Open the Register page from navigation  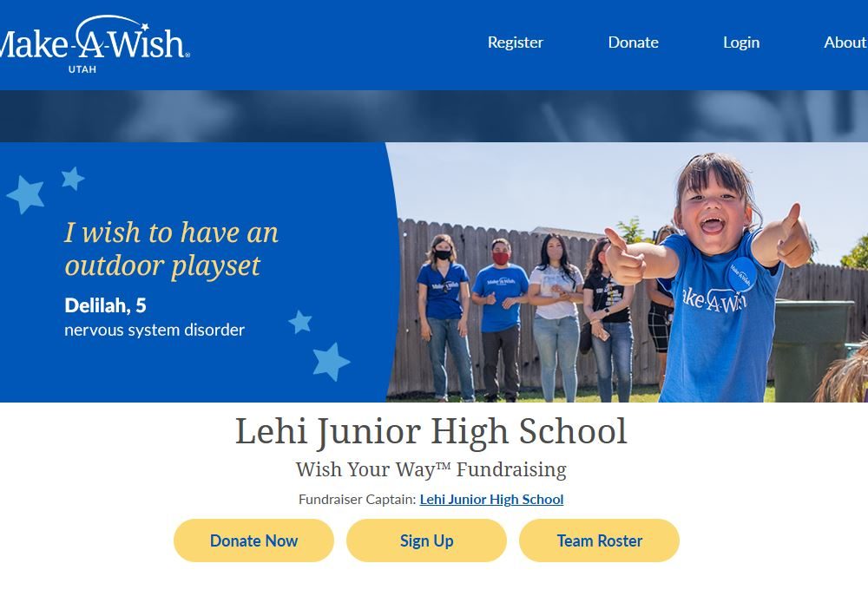tap(515, 43)
